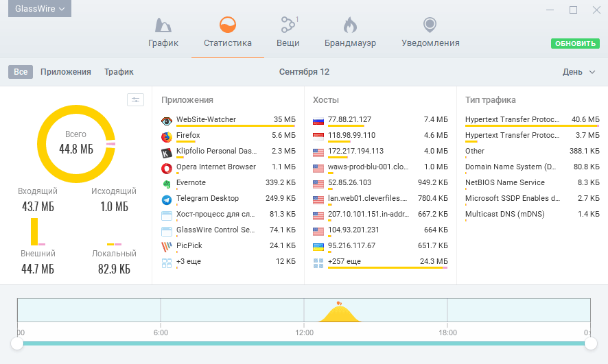Image resolution: width=608 pixels, height=364 pixels.
Task: Click the 3.7 МБ Hypertext Transfer Protocol row
Action: click(533, 136)
